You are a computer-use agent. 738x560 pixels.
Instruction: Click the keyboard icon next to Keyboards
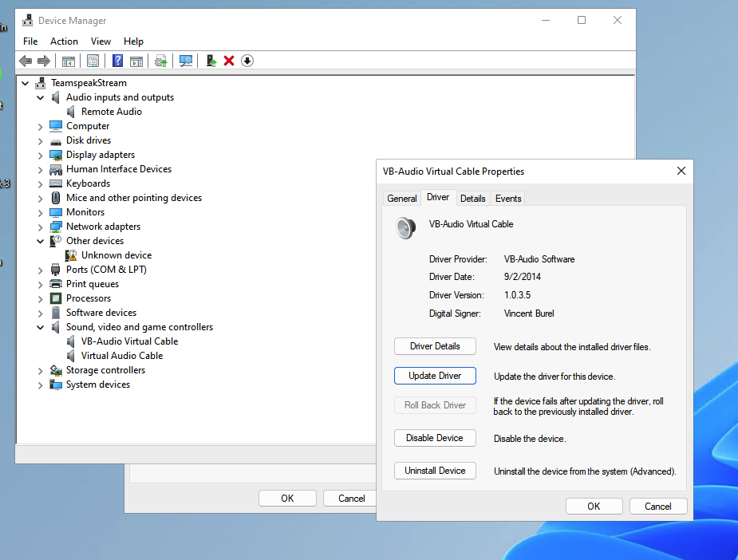tap(56, 183)
